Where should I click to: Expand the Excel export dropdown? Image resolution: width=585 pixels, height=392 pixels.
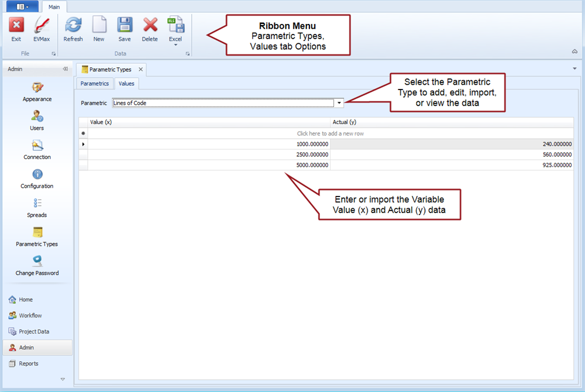tap(175, 44)
